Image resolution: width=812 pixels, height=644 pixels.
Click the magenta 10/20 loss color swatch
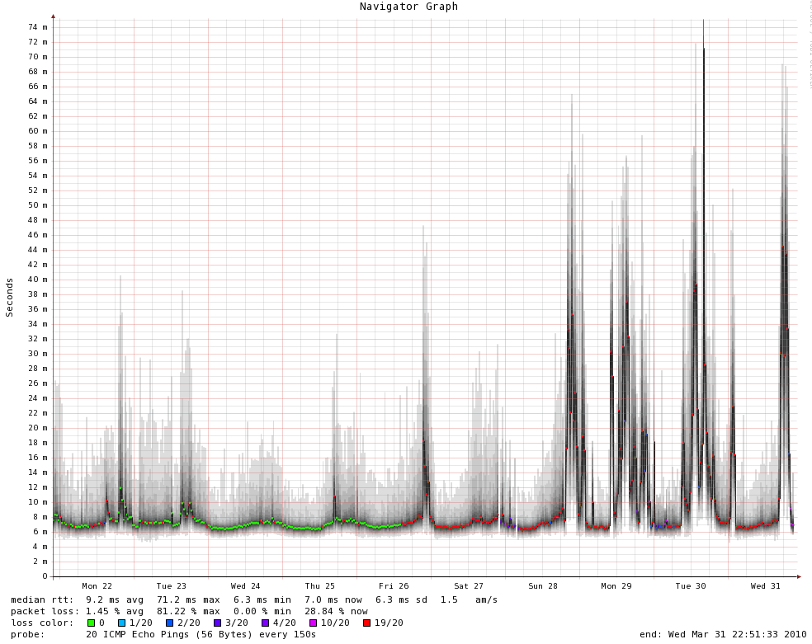313,623
